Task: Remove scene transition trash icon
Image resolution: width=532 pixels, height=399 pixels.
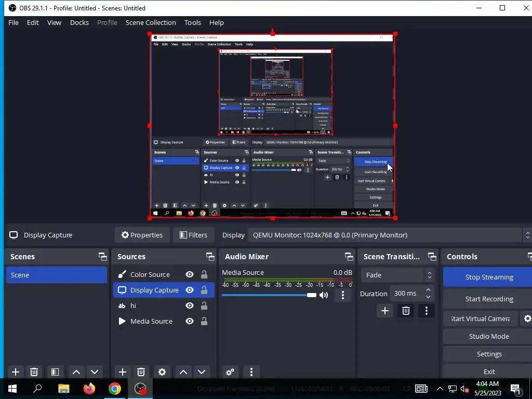Action: point(406,311)
